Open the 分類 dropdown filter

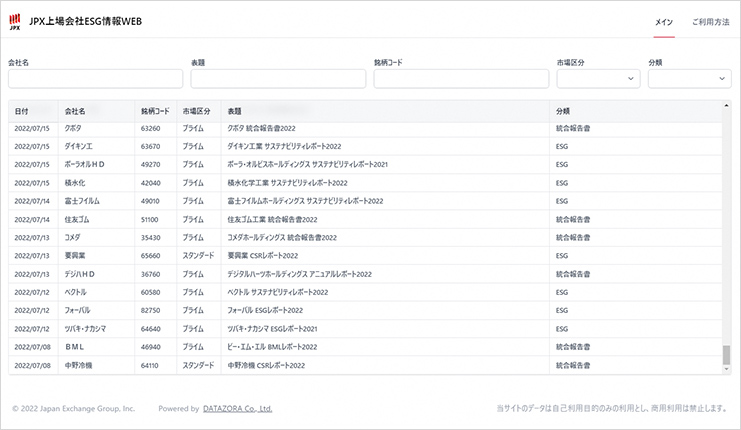click(689, 79)
